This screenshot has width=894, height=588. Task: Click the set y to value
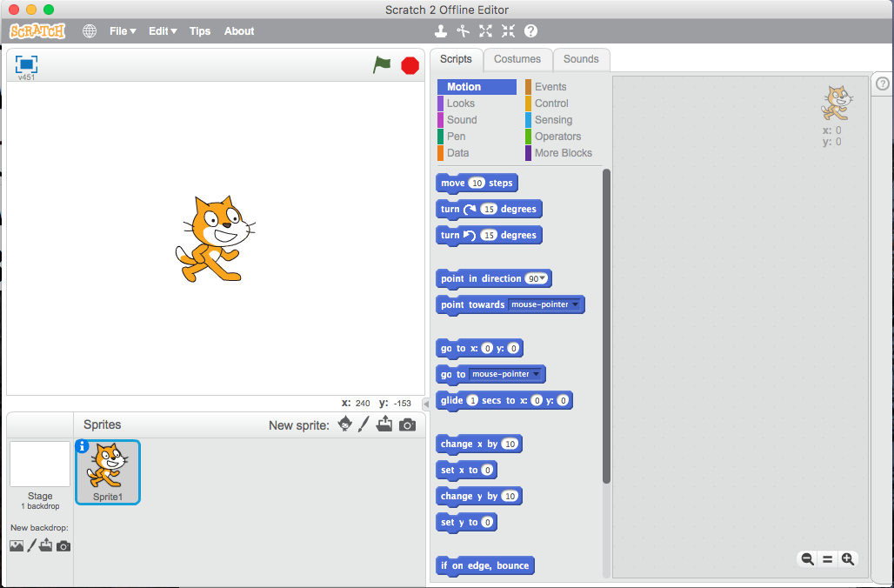point(487,522)
